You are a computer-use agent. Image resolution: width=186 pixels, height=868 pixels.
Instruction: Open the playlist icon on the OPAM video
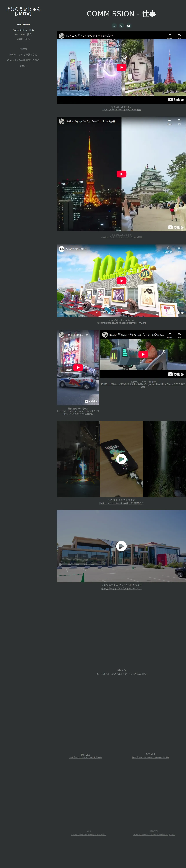pos(179,249)
